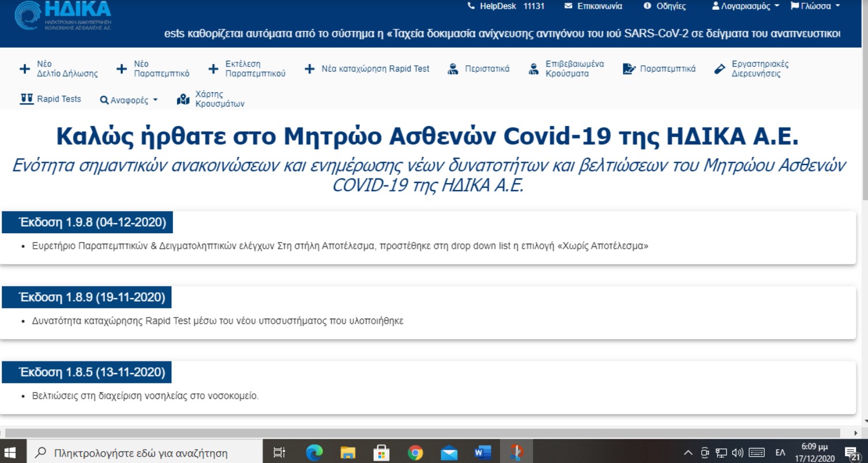
Task: Expand the Γλώσσα language dropdown
Action: (815, 6)
